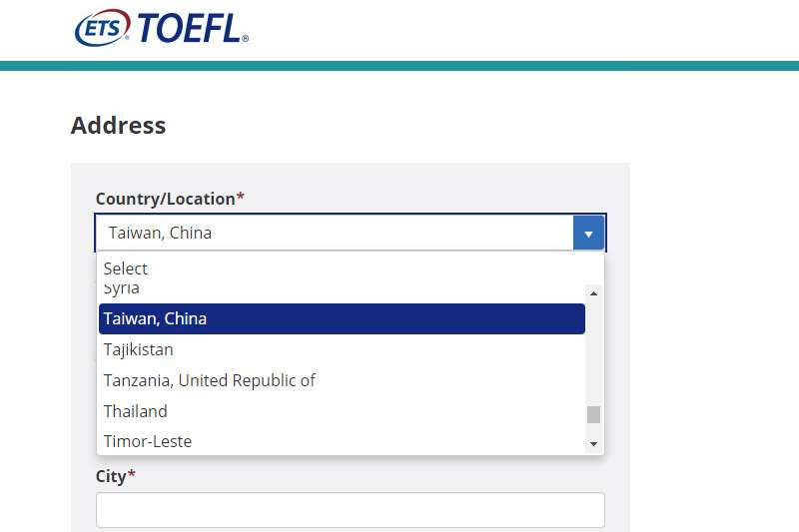799x532 pixels.
Task: Pick Timor-Leste from the list
Action: pos(342,441)
